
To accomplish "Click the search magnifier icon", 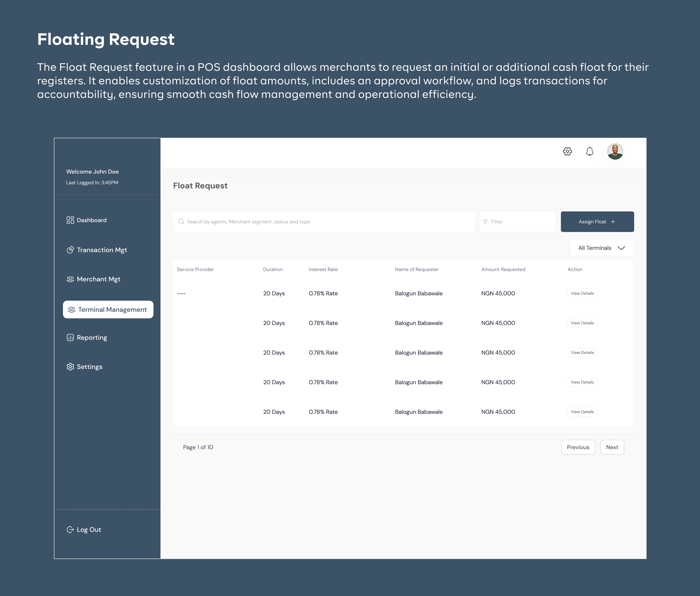I will coord(181,222).
